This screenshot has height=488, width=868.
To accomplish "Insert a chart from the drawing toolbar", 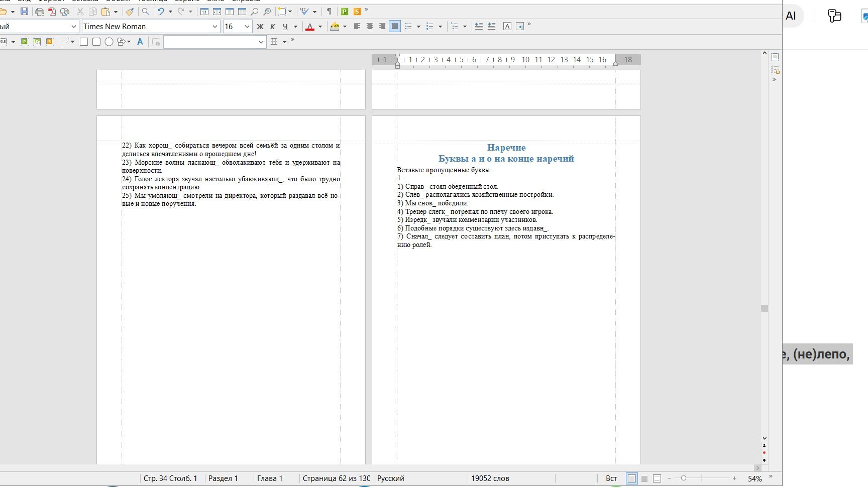I will pyautogui.click(x=37, y=42).
